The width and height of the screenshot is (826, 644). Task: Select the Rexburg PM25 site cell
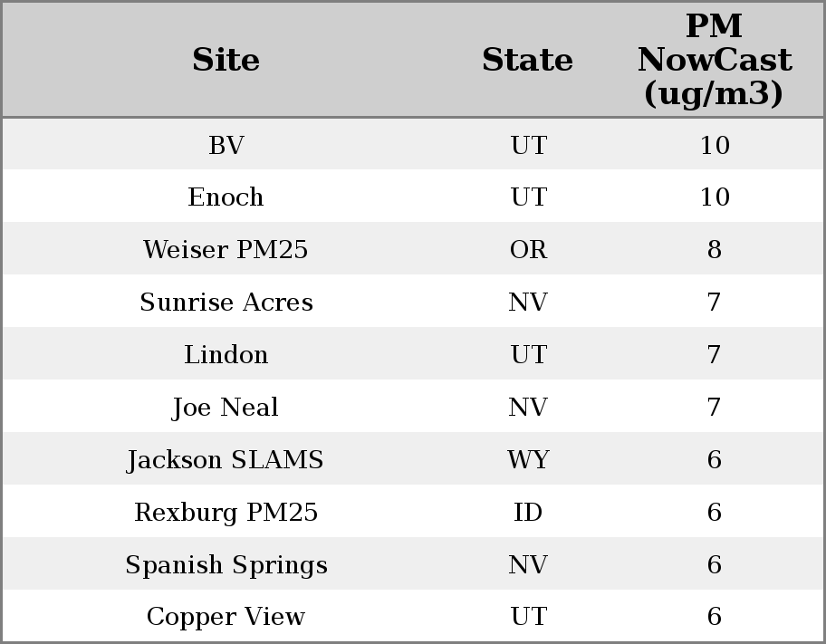(226, 512)
